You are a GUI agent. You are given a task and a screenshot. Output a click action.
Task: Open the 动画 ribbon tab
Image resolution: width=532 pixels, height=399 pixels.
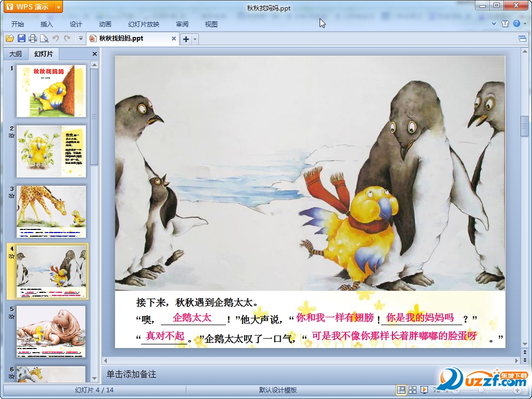105,24
